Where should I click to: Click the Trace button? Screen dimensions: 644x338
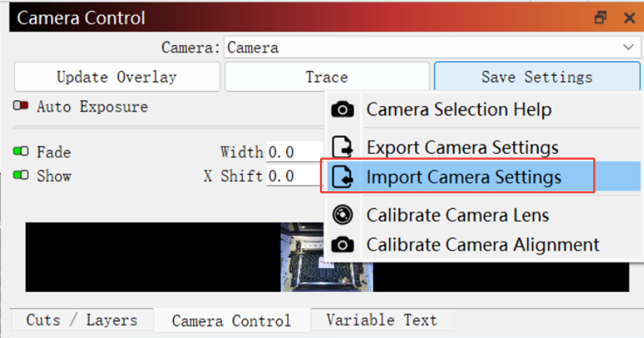tap(327, 77)
